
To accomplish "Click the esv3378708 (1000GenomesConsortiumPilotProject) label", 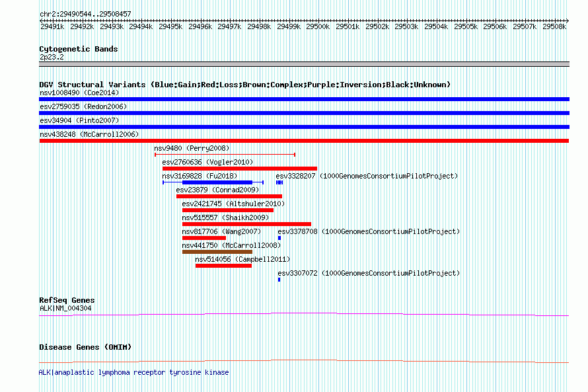I will [369, 231].
